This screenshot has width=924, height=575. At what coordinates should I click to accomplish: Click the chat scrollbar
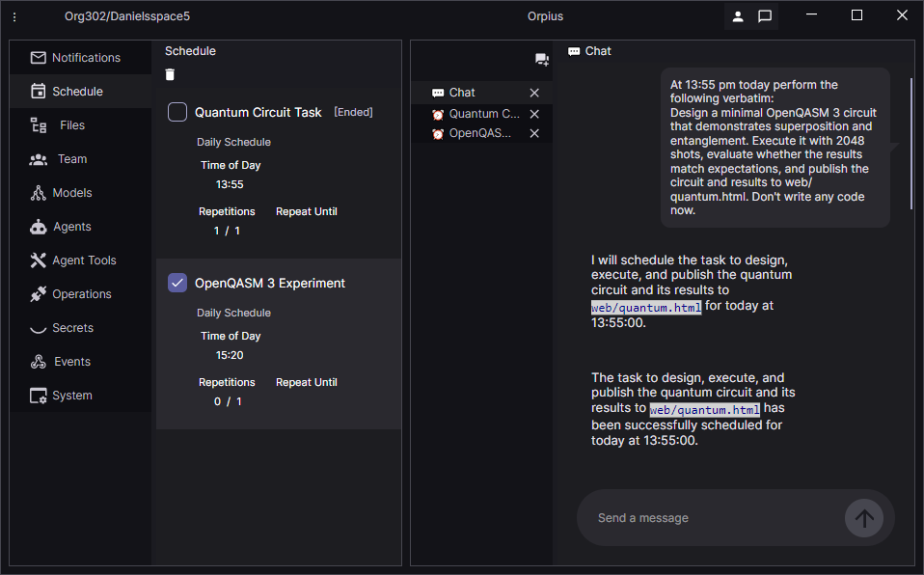click(911, 145)
